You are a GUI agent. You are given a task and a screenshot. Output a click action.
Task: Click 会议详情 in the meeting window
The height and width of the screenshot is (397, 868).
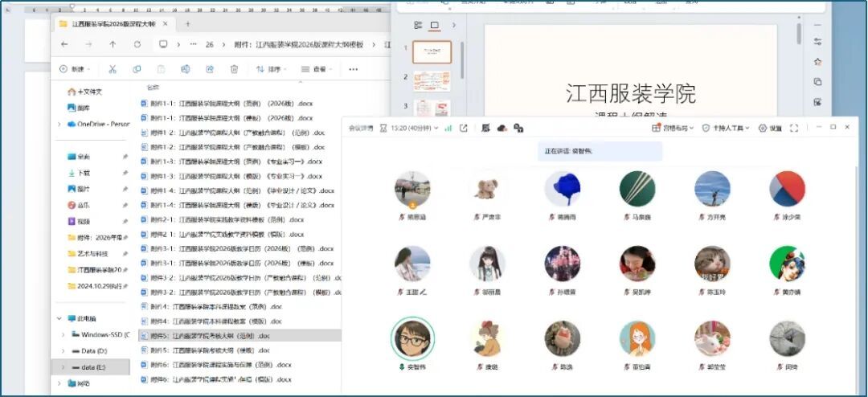click(x=360, y=128)
